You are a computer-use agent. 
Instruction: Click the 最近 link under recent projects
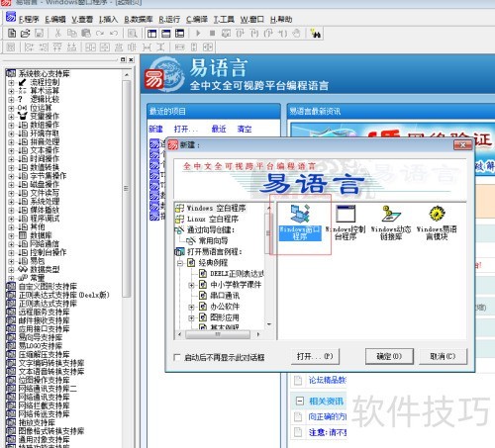[219, 129]
